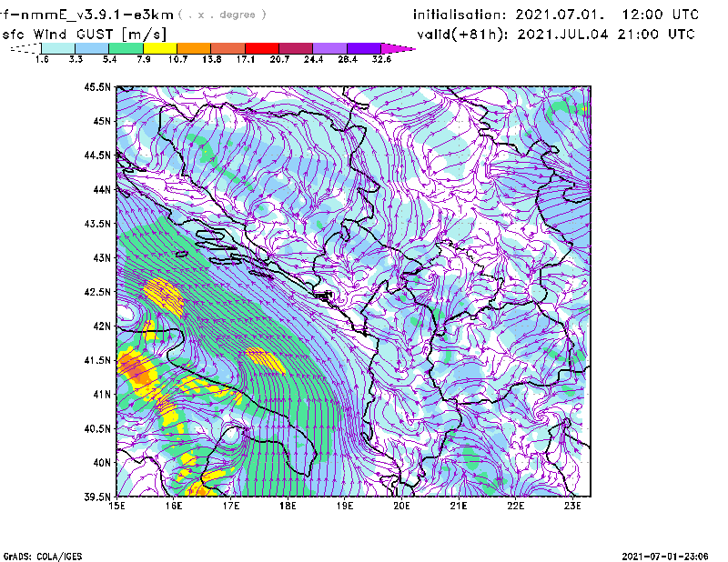
Task: Click the cyan 1.6–3.3 legend swatch
Action: [58, 48]
